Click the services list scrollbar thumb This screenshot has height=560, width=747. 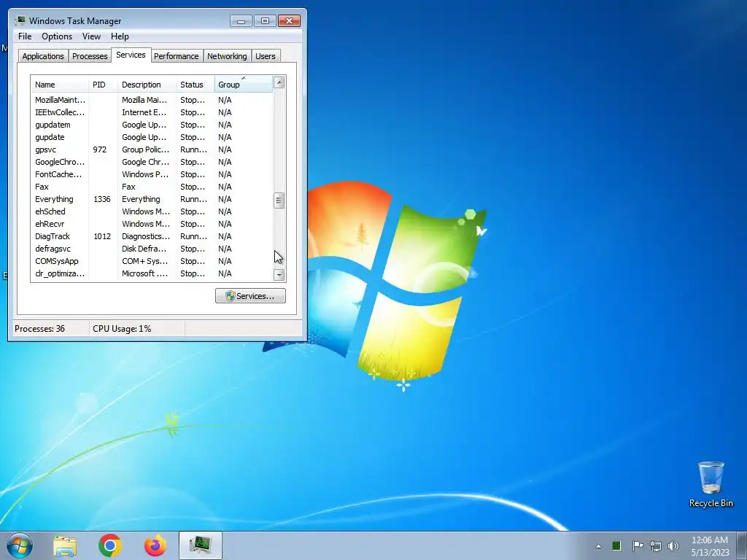[x=279, y=201]
